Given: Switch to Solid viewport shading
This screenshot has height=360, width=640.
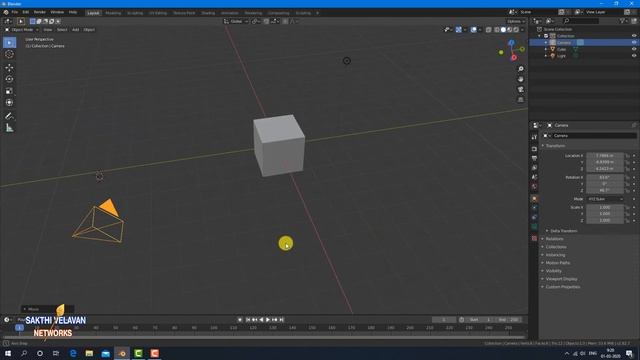Looking at the screenshot, I should point(503,30).
